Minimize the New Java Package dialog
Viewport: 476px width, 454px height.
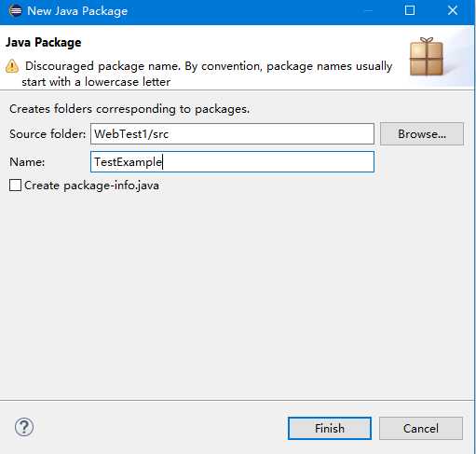pyautogui.click(x=368, y=11)
